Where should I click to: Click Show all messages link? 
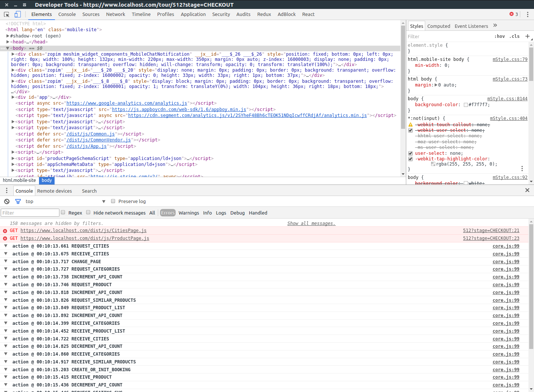pos(311,223)
